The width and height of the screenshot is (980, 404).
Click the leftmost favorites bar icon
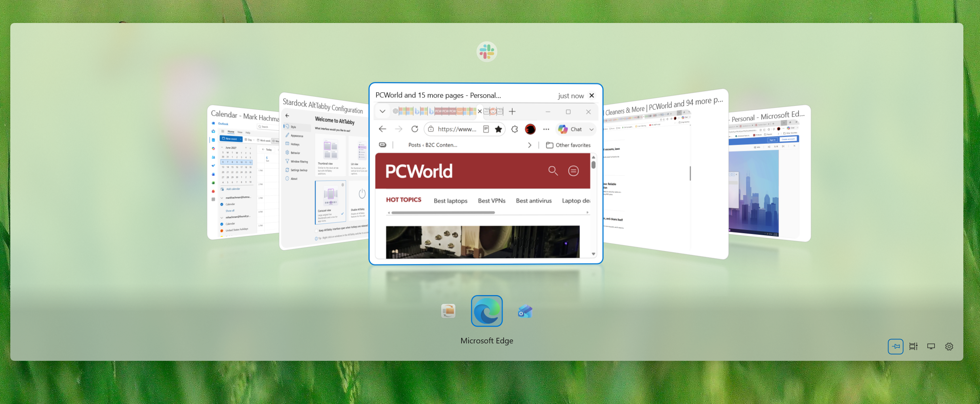click(x=382, y=145)
